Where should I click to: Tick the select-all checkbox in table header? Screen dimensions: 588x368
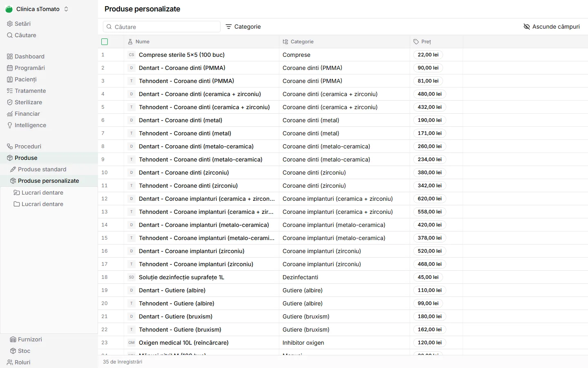[x=105, y=42]
